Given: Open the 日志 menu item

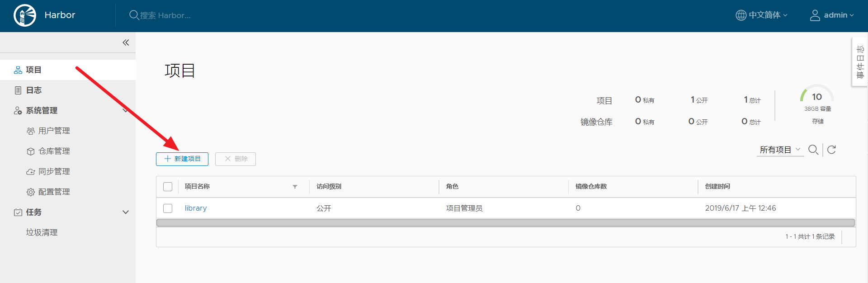Looking at the screenshot, I should click(33, 90).
